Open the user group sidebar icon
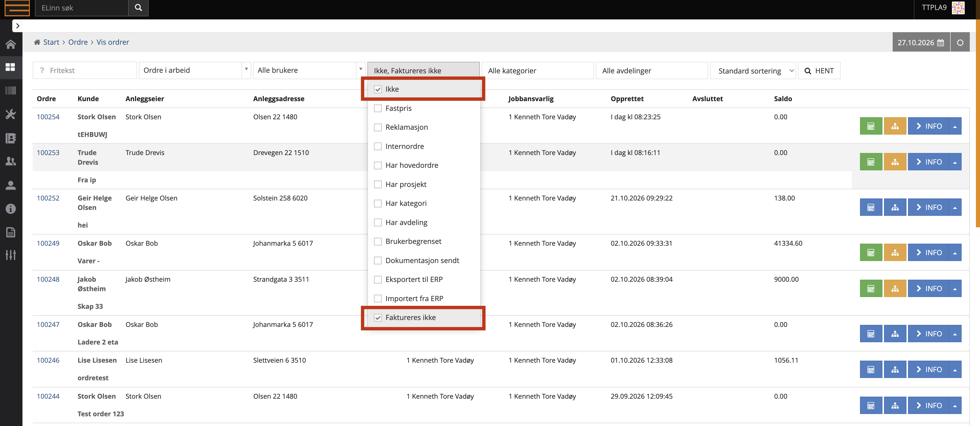The height and width of the screenshot is (426, 980). (11, 162)
